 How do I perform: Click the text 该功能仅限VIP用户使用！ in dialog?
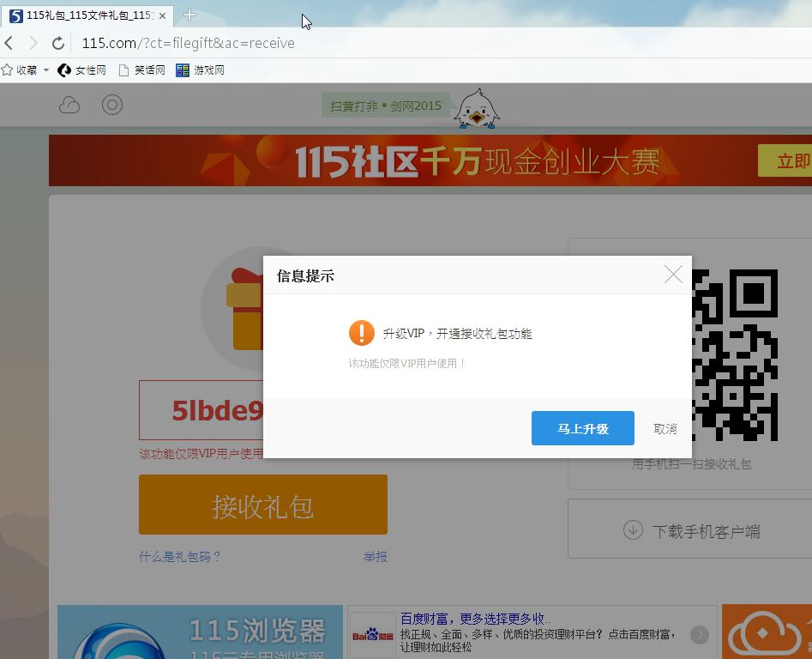[406, 363]
